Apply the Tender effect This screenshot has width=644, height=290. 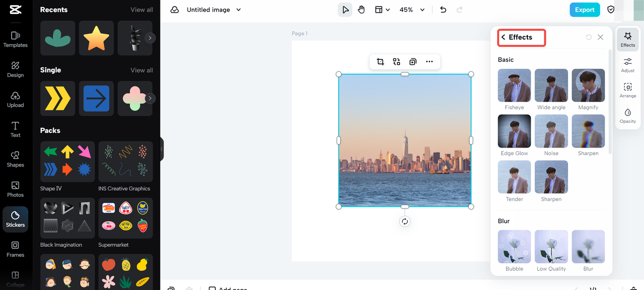coord(514,177)
